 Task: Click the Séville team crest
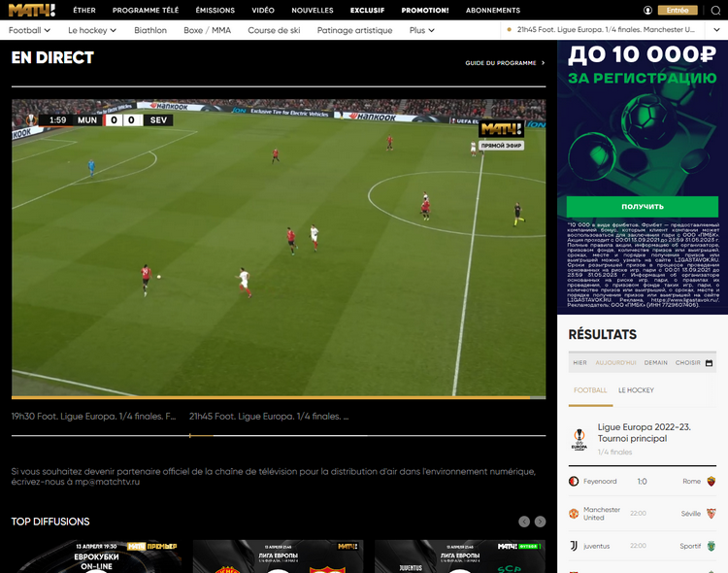point(711,514)
